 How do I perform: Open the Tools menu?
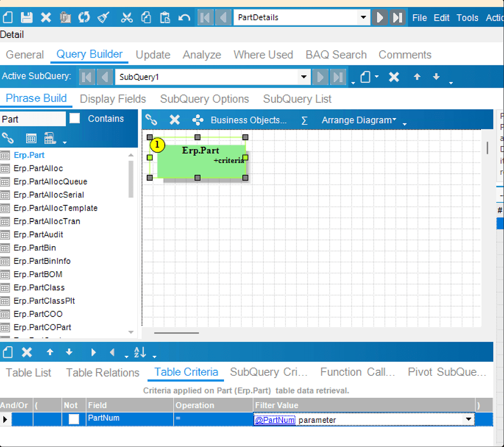click(467, 17)
